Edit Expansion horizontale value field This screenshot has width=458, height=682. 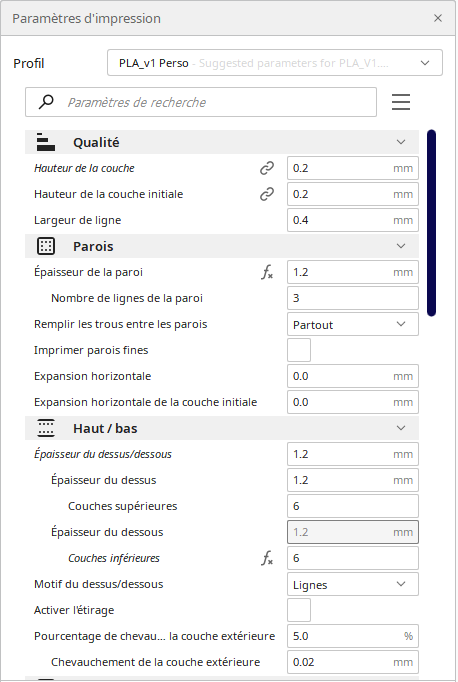tap(353, 376)
